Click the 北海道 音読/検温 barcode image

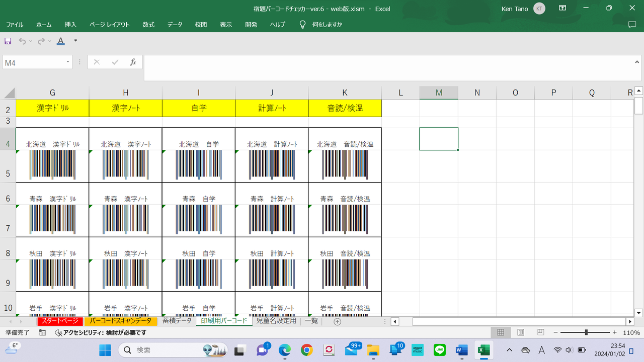pyautogui.click(x=345, y=165)
